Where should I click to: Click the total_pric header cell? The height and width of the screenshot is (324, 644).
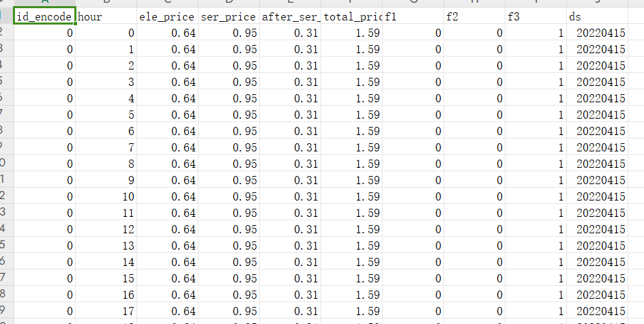coord(351,16)
